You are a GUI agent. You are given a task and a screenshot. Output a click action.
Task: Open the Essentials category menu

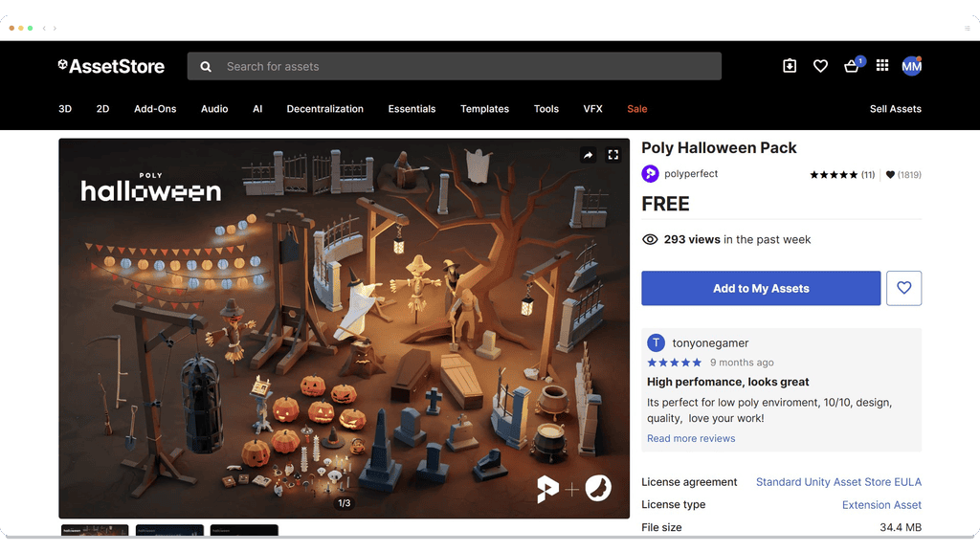point(412,109)
